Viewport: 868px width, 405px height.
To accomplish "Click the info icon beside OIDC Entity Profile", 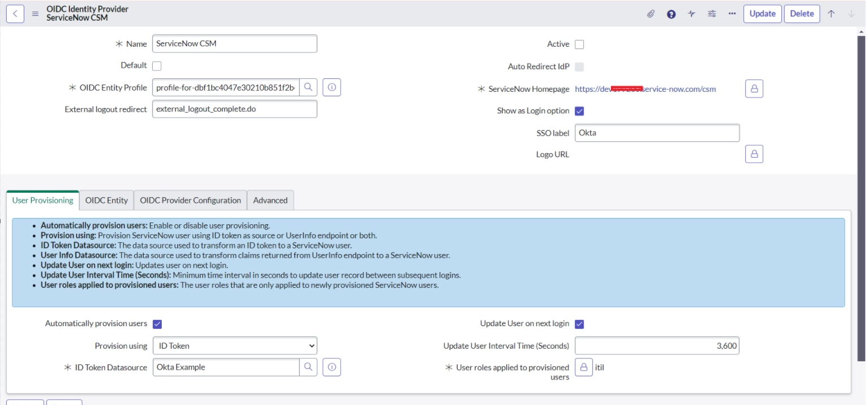I will 331,87.
